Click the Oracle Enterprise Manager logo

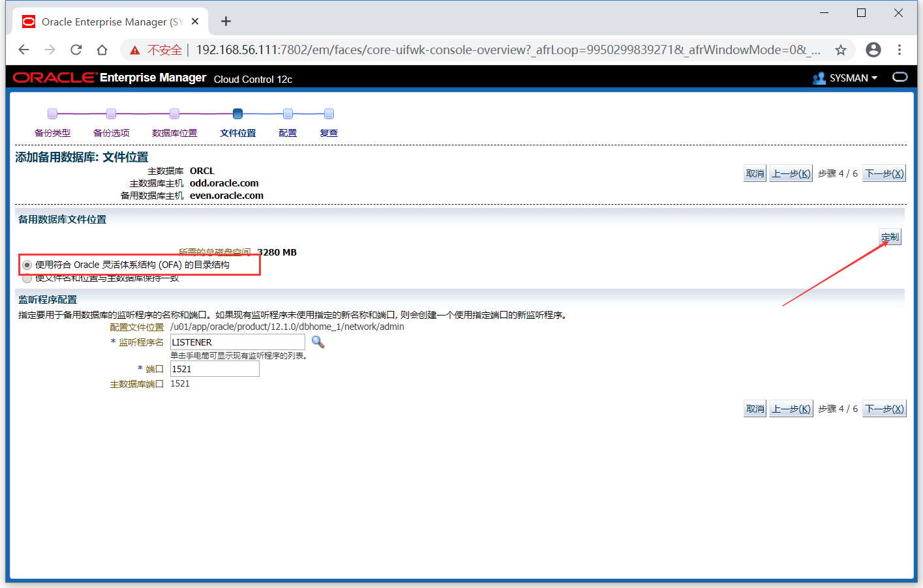click(110, 78)
